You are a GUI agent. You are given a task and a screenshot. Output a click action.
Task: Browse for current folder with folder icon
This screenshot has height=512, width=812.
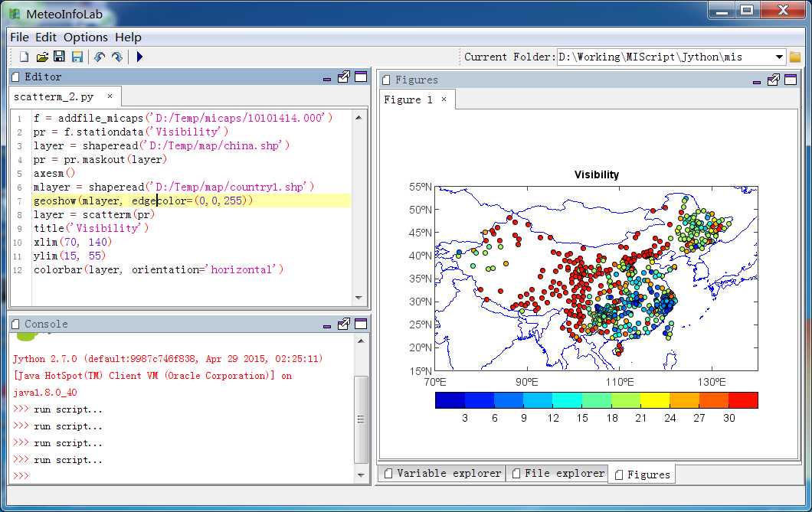tap(795, 57)
